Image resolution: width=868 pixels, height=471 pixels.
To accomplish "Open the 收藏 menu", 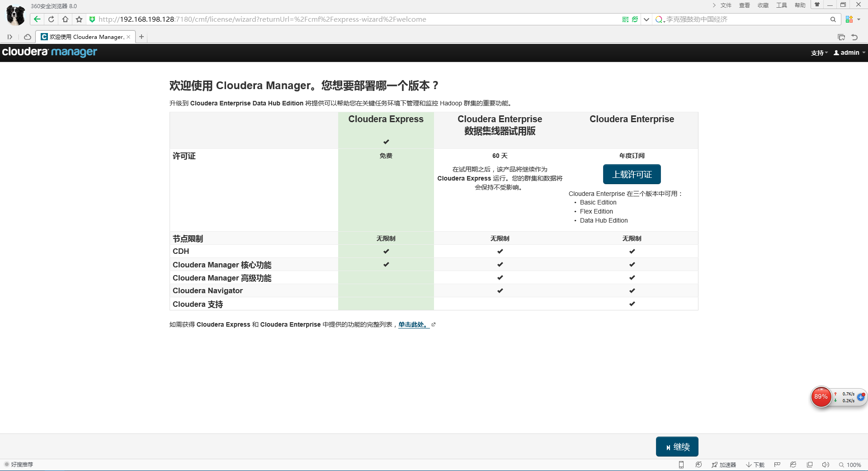I will pos(763,5).
